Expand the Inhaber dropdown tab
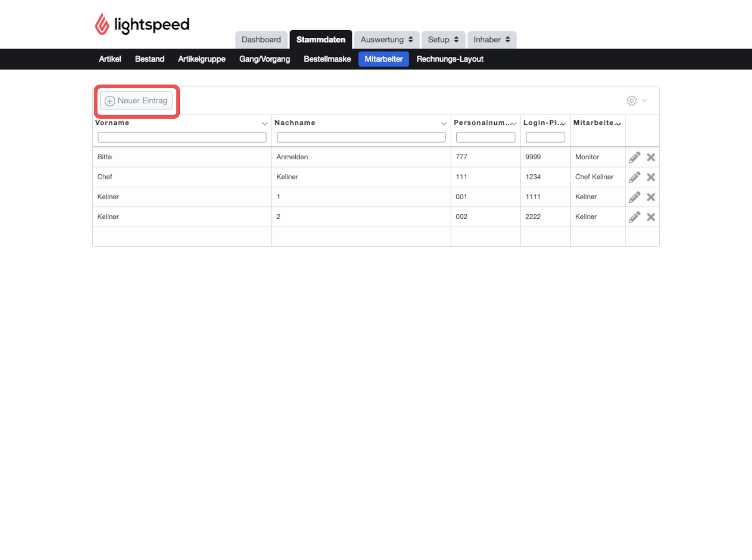 [492, 39]
